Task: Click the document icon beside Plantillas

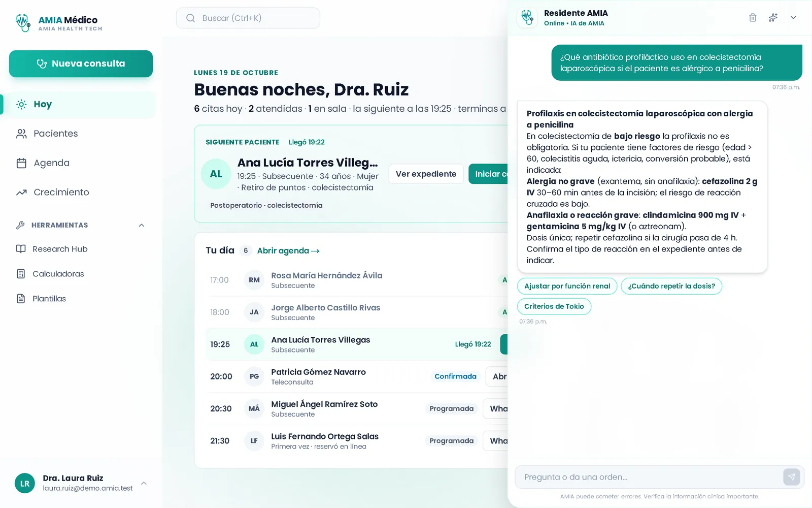Action: tap(21, 299)
